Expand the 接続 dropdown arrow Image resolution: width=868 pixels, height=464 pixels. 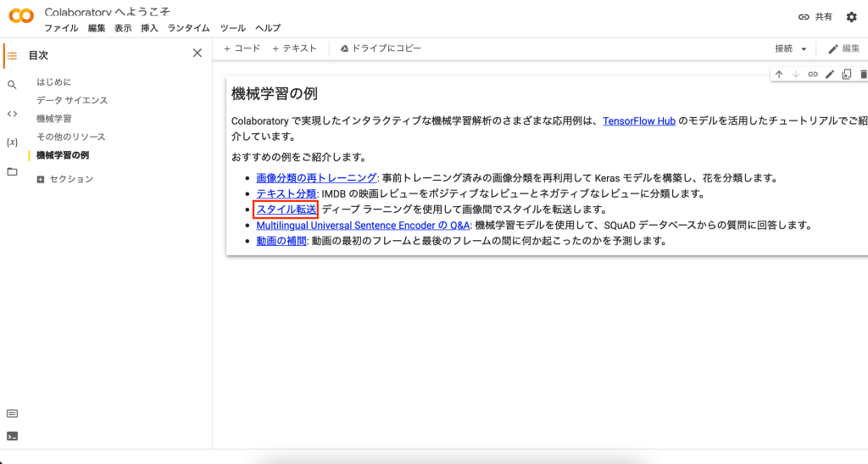(804, 49)
